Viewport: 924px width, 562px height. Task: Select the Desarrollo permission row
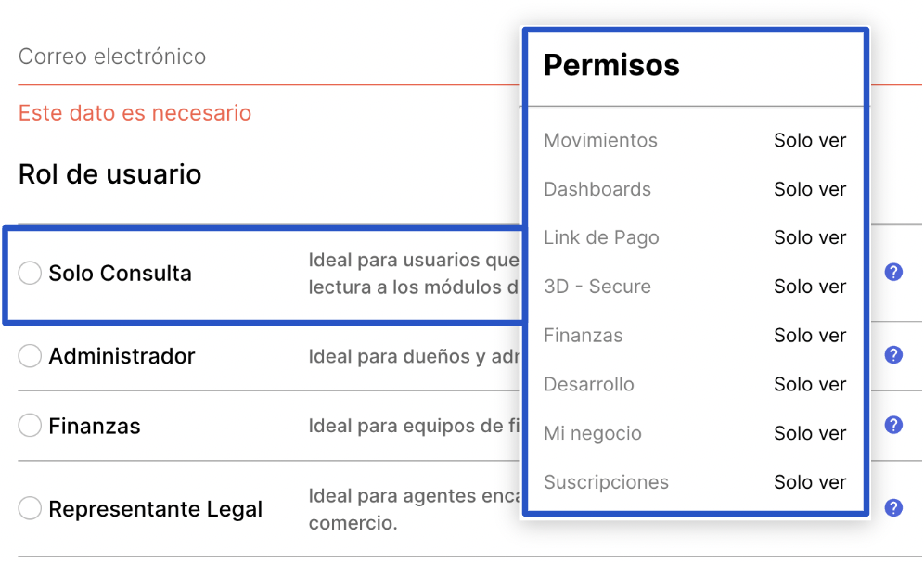[694, 384]
